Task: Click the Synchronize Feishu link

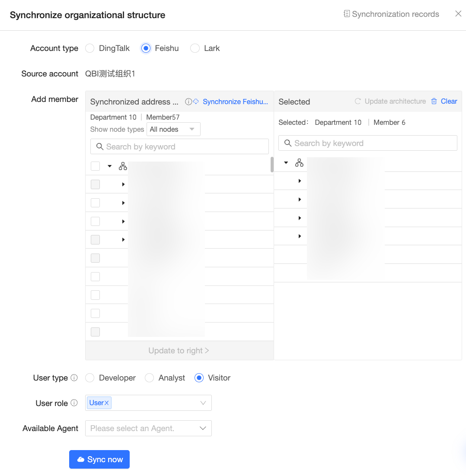Action: (x=236, y=102)
